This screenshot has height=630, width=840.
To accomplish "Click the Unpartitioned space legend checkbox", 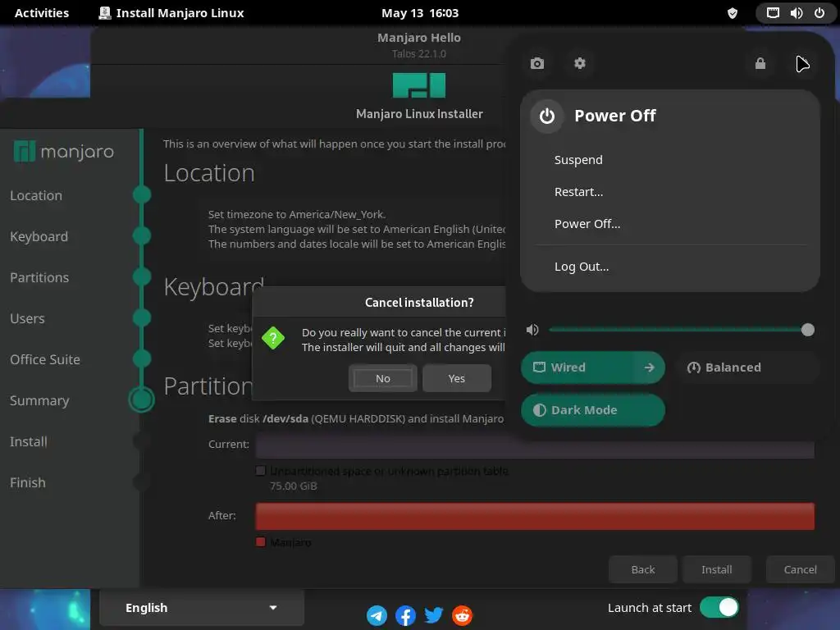I will click(261, 471).
